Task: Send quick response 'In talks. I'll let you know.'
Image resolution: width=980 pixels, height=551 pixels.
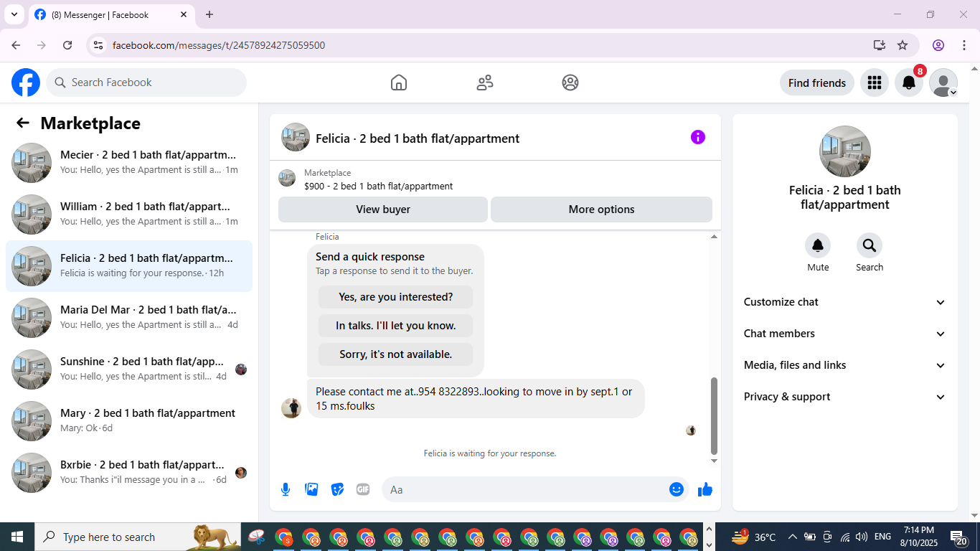Action: tap(395, 326)
